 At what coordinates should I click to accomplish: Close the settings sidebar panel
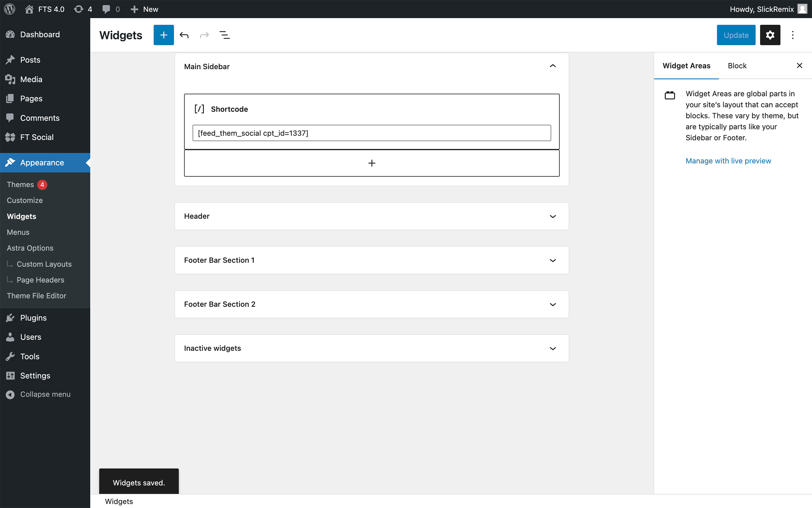click(x=800, y=66)
